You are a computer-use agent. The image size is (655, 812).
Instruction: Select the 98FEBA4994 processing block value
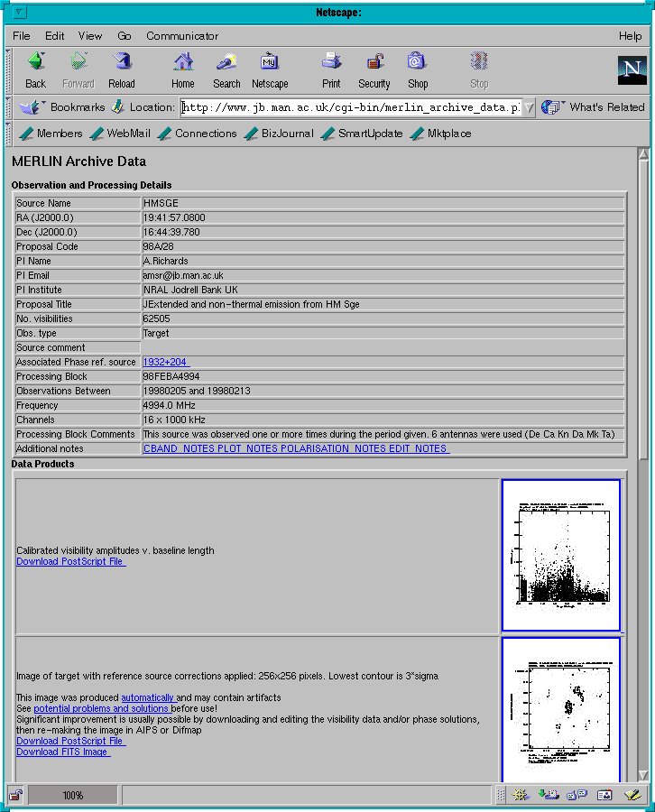171,376
